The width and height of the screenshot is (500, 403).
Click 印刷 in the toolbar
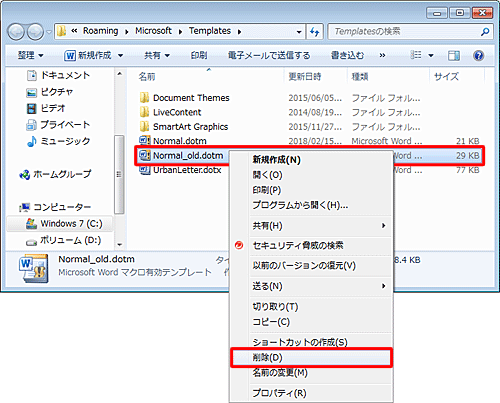click(x=199, y=55)
